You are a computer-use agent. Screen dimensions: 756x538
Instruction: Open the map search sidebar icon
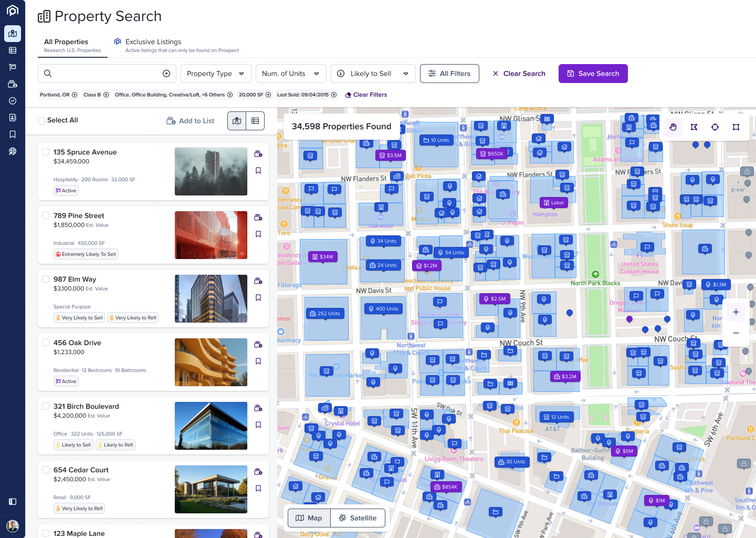(13, 34)
